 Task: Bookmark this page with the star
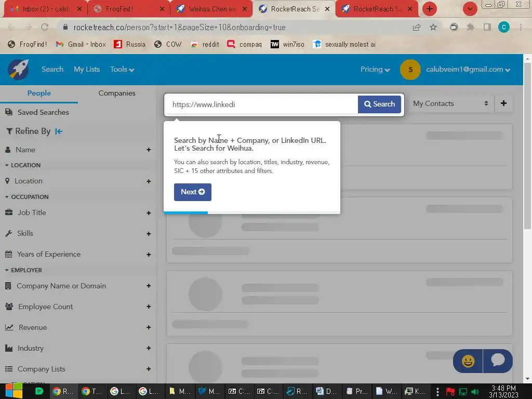pos(433,27)
